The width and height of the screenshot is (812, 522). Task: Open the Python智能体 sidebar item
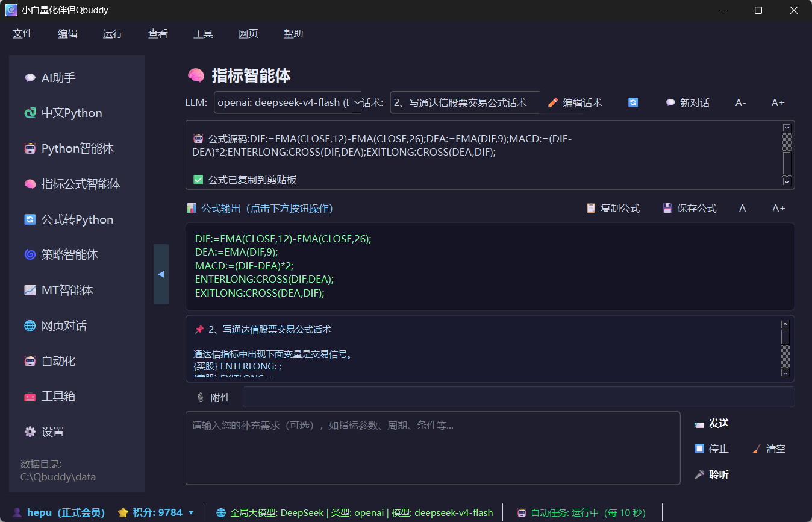click(x=77, y=149)
